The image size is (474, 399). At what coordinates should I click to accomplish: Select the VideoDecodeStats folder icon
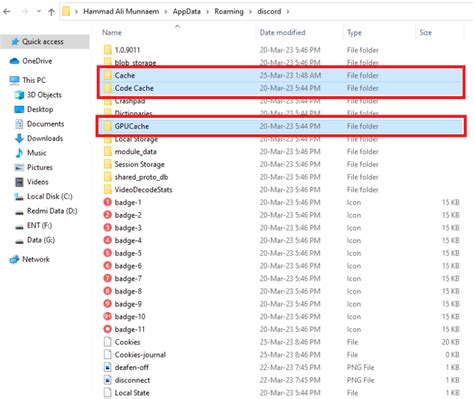coord(108,190)
